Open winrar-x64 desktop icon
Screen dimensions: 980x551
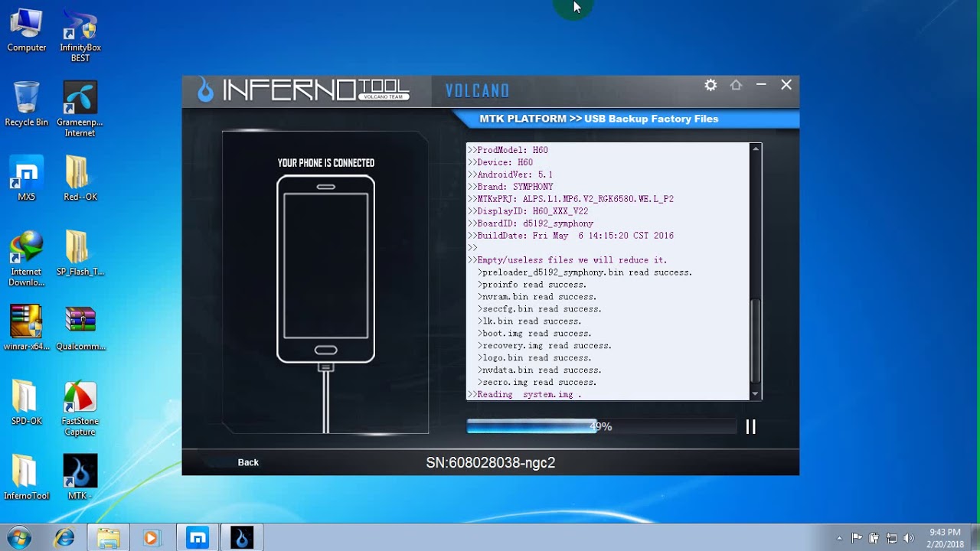(x=27, y=328)
